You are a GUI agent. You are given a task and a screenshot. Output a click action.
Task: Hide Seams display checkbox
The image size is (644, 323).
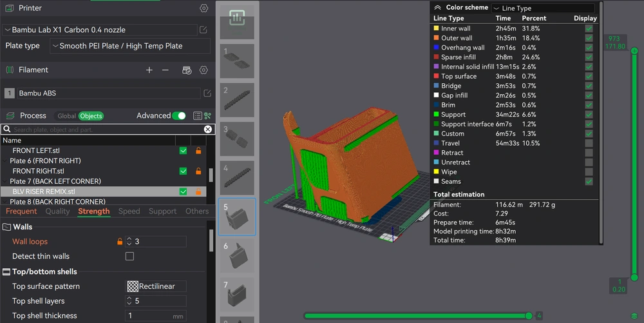click(x=589, y=182)
